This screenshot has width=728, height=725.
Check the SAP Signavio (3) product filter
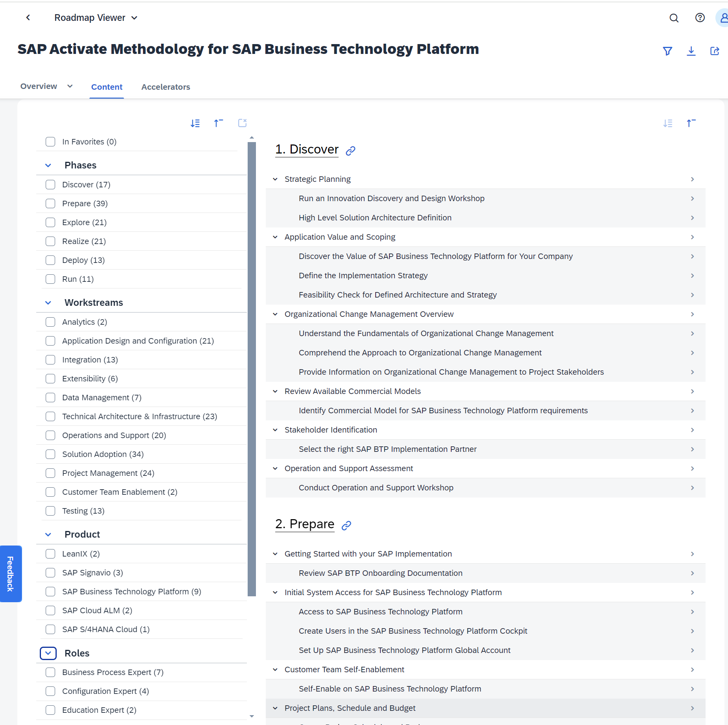50,573
